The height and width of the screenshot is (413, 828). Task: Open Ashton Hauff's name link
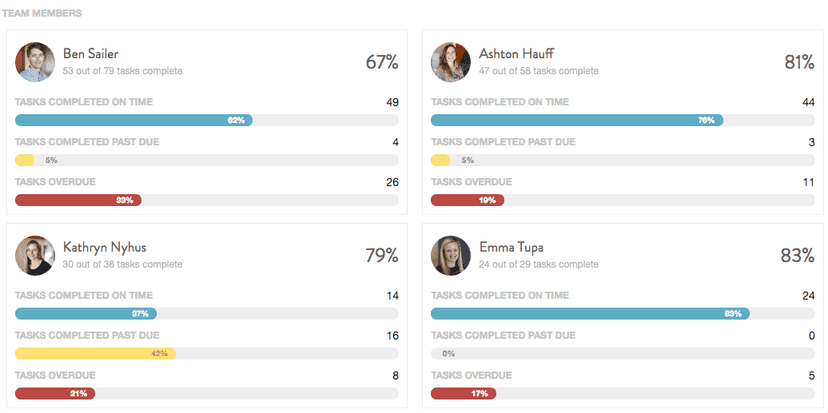[516, 53]
